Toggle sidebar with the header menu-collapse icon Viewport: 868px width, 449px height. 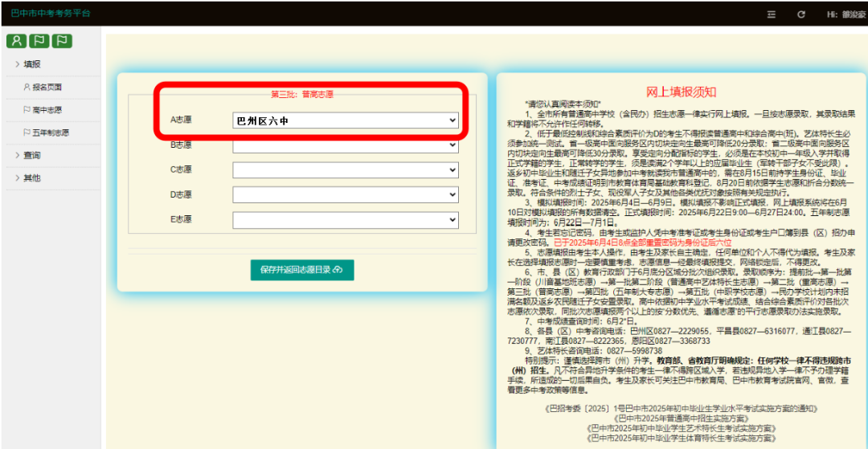pos(772,14)
